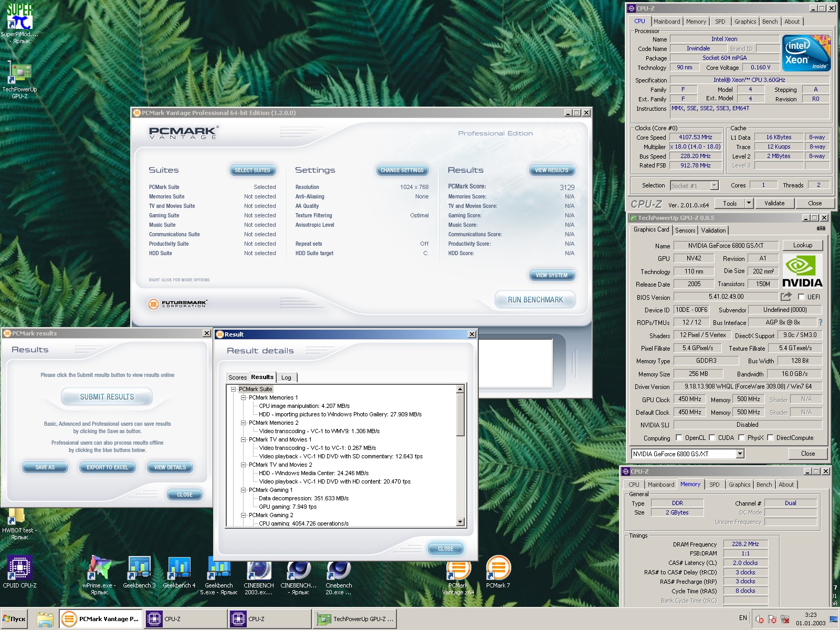Toggle the CUDA checkbox in GPU-Z
The width and height of the screenshot is (840, 630).
(712, 437)
